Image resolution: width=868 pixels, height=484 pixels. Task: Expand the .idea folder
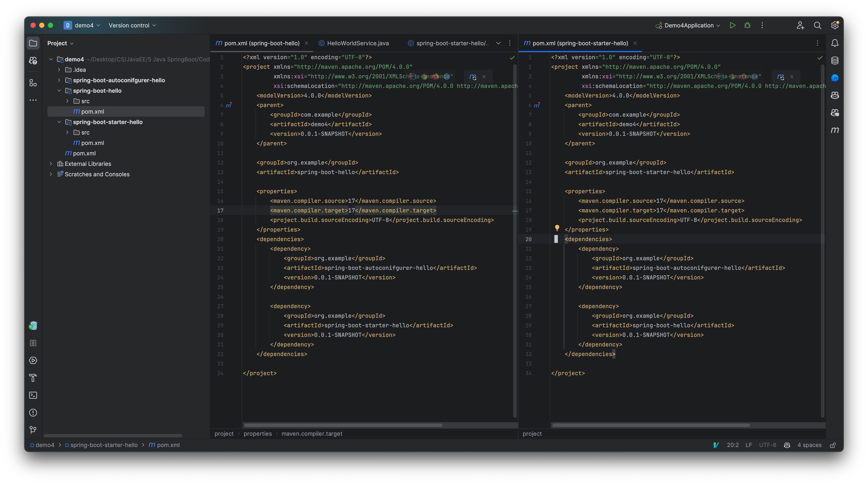pos(59,70)
